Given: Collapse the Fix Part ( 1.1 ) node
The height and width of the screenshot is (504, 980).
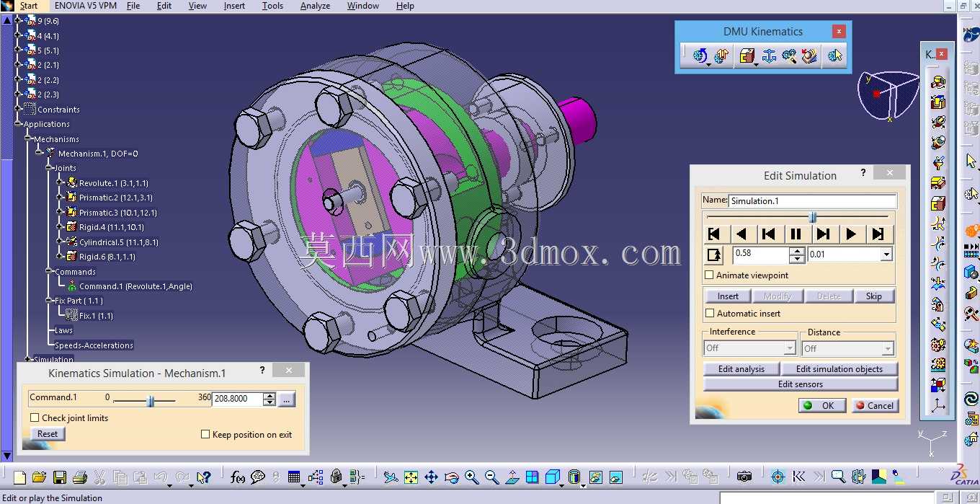Looking at the screenshot, I should pos(50,301).
